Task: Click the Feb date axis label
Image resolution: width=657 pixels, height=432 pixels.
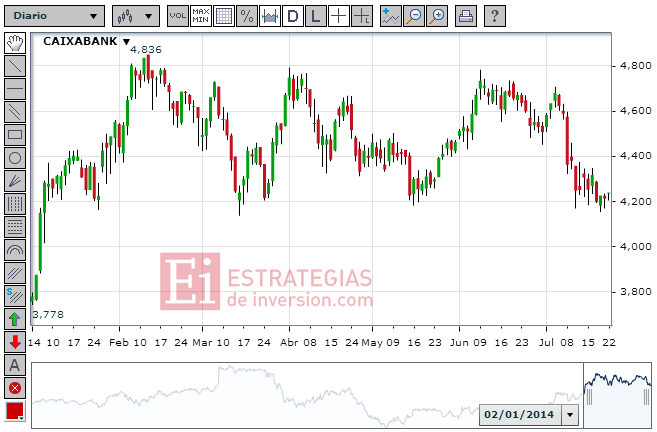Action: point(119,343)
